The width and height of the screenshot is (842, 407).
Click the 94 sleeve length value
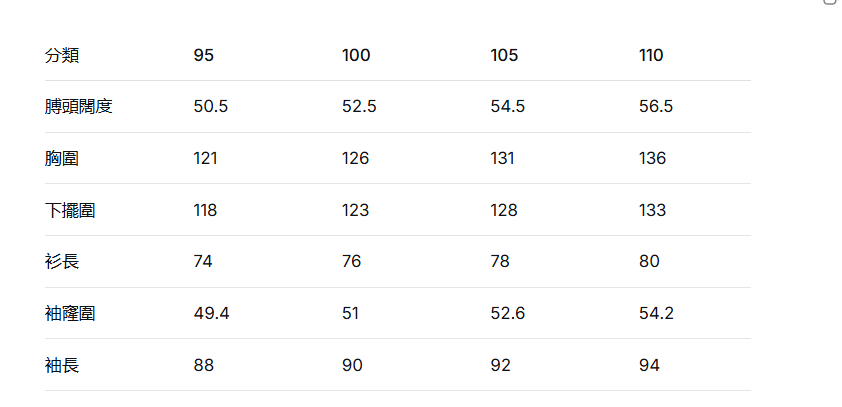(649, 365)
